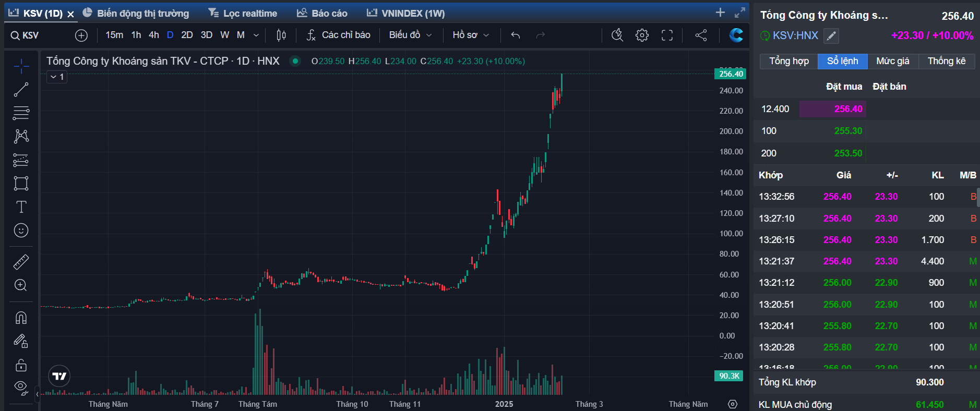980x411 pixels.
Task: Select the trade row at 13:21:12
Action: click(x=867, y=283)
